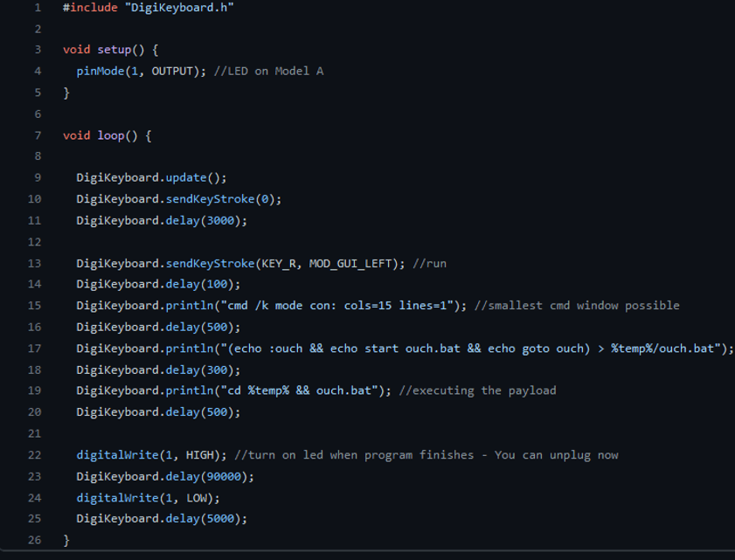Screen dimensions: 735x560
Task: Click the setup function name
Action: click(x=114, y=50)
